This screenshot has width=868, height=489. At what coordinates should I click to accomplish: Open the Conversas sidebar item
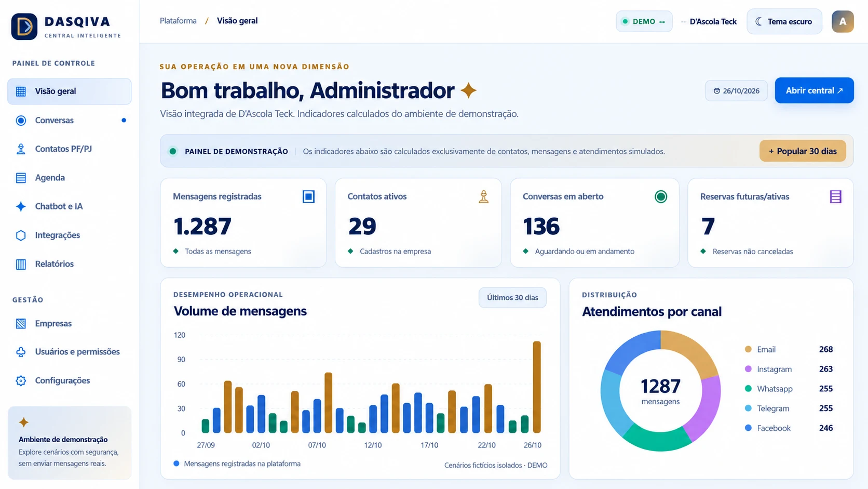[x=69, y=121]
